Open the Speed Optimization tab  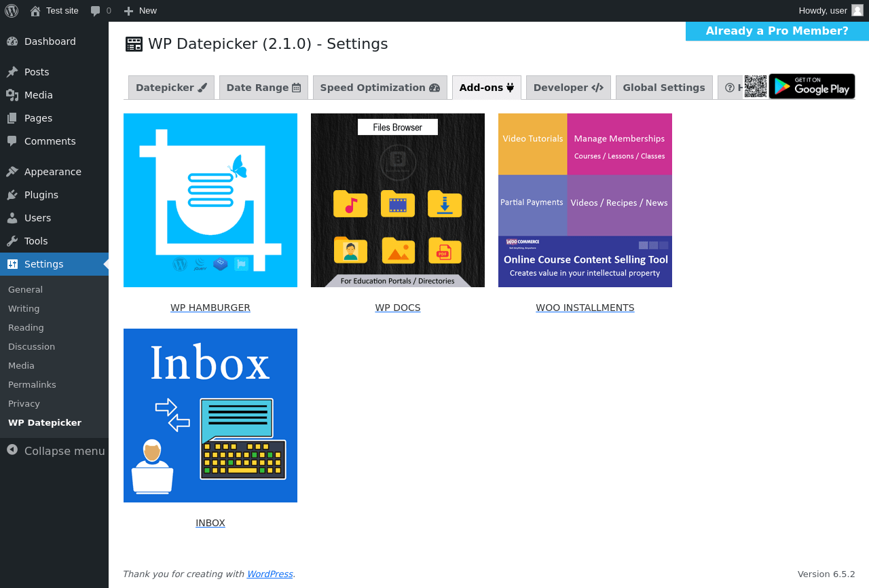click(x=380, y=88)
